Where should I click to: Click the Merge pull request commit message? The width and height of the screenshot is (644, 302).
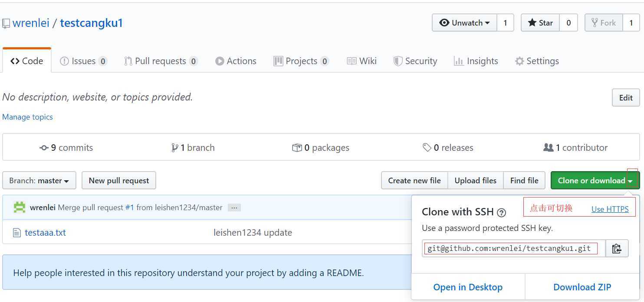(90, 208)
